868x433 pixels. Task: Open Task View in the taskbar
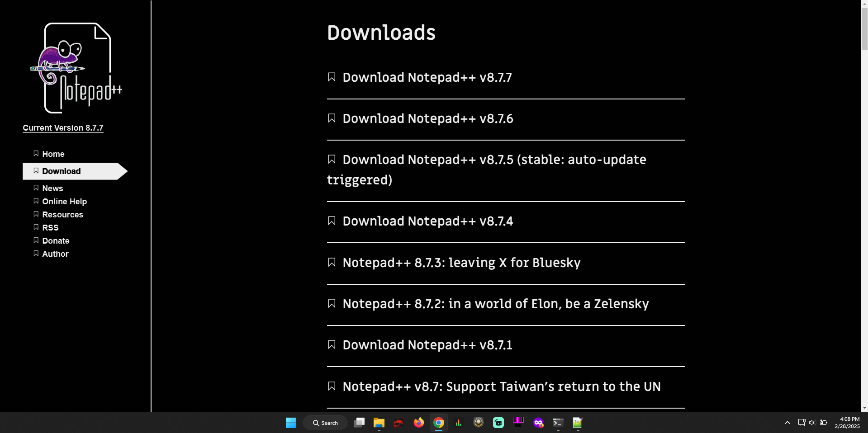coord(359,423)
